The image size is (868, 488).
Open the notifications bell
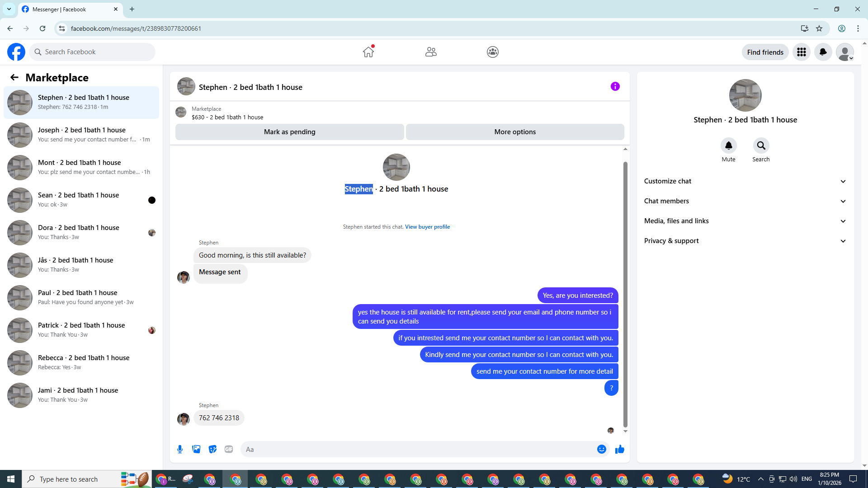click(823, 52)
